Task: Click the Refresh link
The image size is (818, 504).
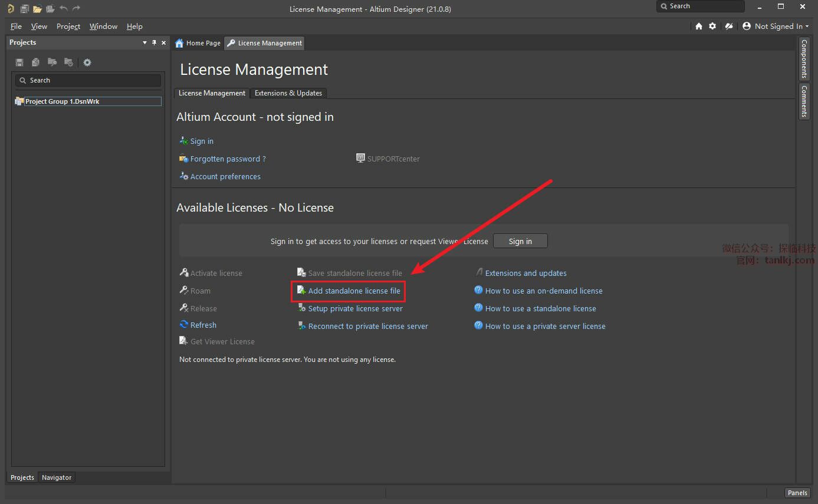Action: coord(203,325)
